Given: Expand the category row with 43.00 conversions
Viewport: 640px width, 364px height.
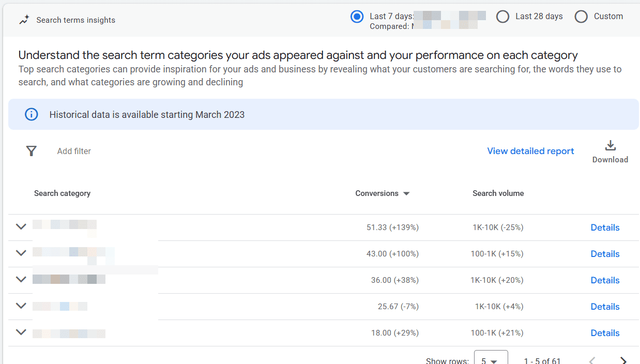Looking at the screenshot, I should [x=21, y=253].
